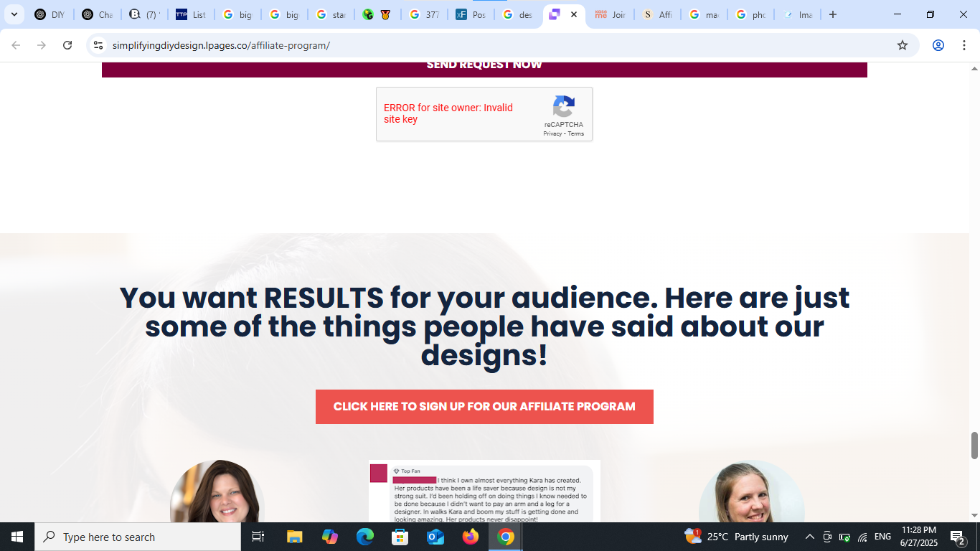
Task: Switch to the green globe icon tab
Action: (377, 14)
